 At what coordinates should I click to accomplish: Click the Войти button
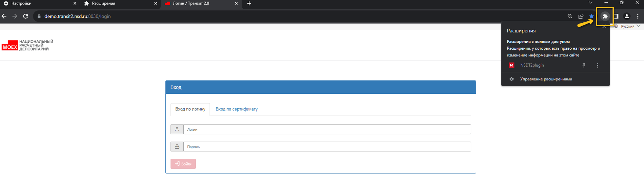tap(183, 164)
